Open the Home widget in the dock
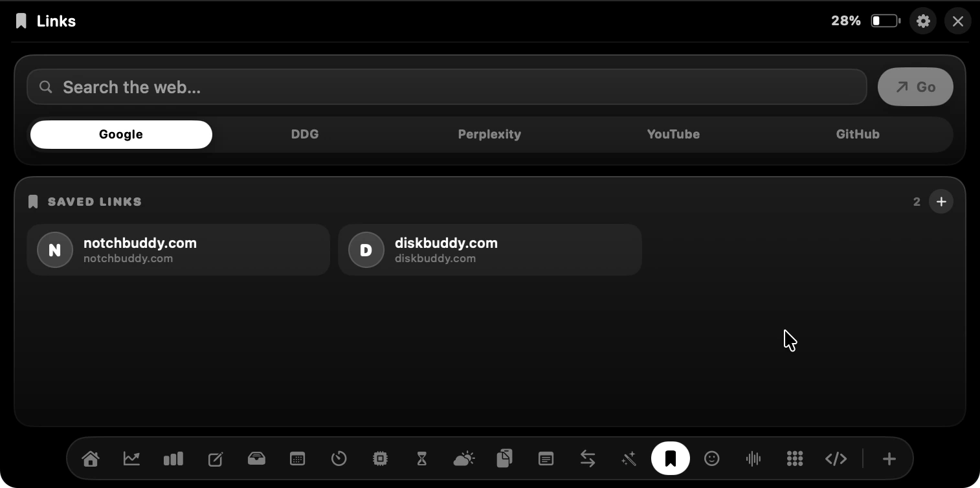This screenshot has width=980, height=488. coord(91,459)
